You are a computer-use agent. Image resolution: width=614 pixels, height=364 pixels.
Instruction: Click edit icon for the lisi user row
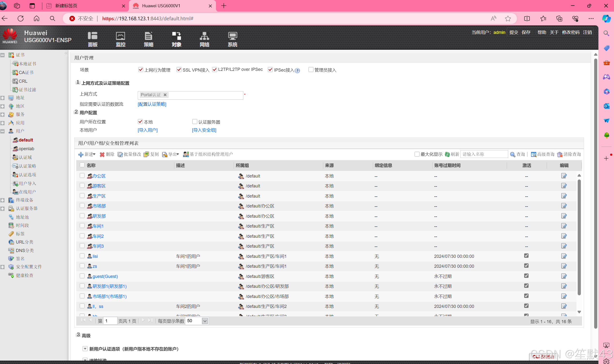[564, 256]
